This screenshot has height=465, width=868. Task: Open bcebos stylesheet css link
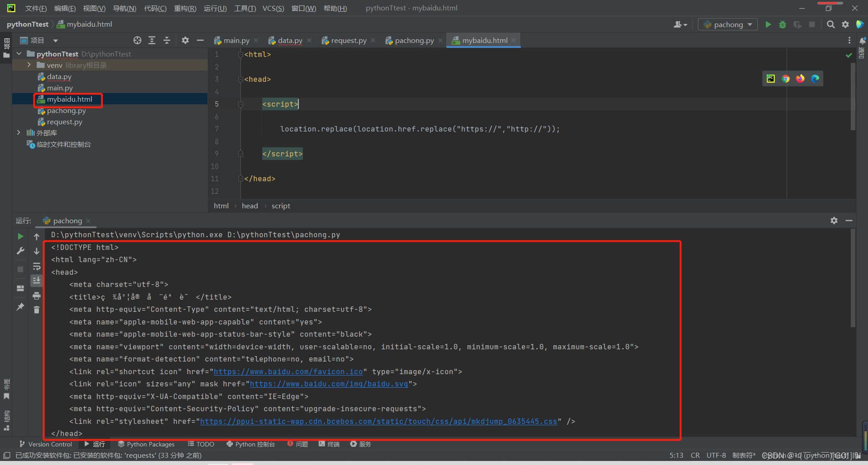(378, 421)
